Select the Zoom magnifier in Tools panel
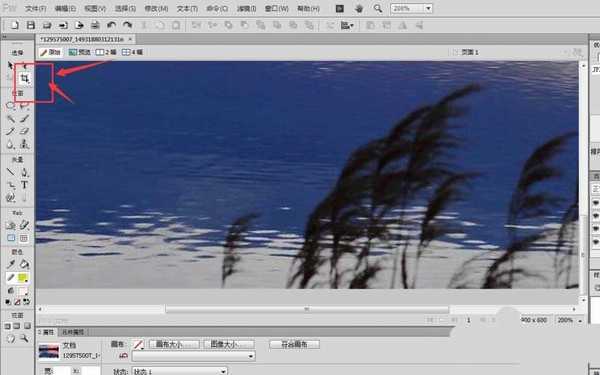Viewport: 600px width, 375px height. point(24,338)
